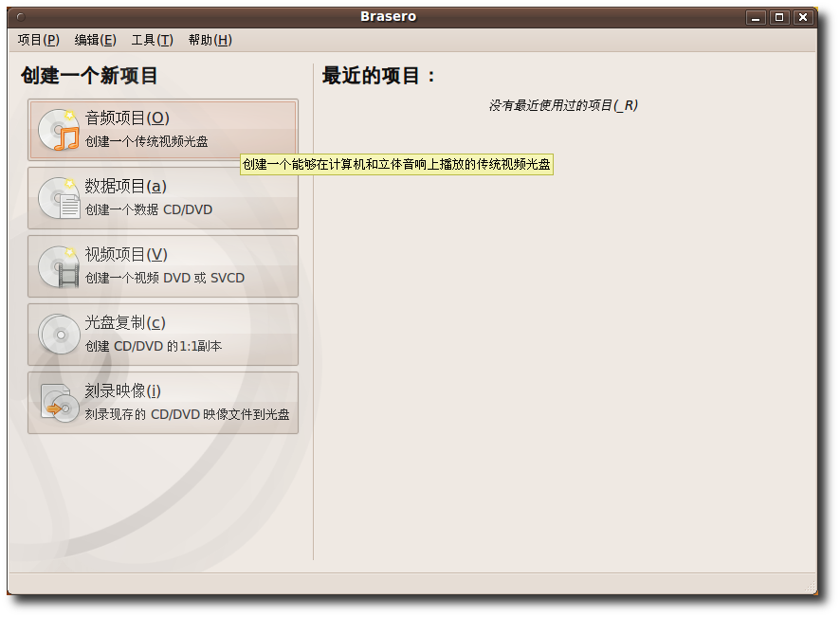The width and height of the screenshot is (840, 617).
Task: Open the 工具(T) menu
Action: tap(153, 40)
